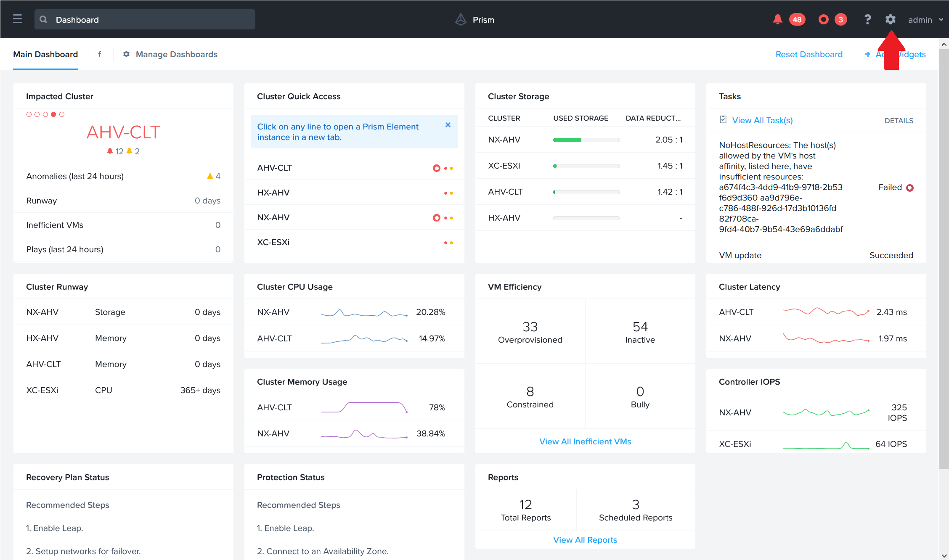The height and width of the screenshot is (560, 949).
Task: Click the Runway 0 days row
Action: 123,201
